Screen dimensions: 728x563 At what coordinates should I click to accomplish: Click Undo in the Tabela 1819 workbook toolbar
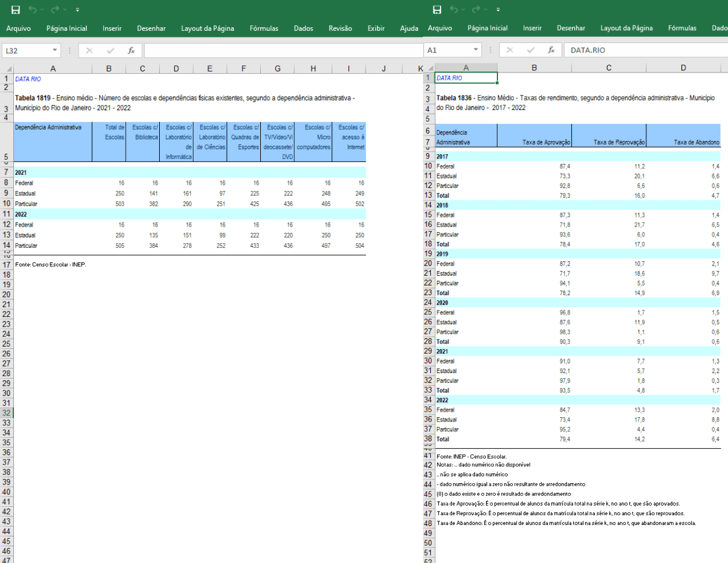point(33,10)
